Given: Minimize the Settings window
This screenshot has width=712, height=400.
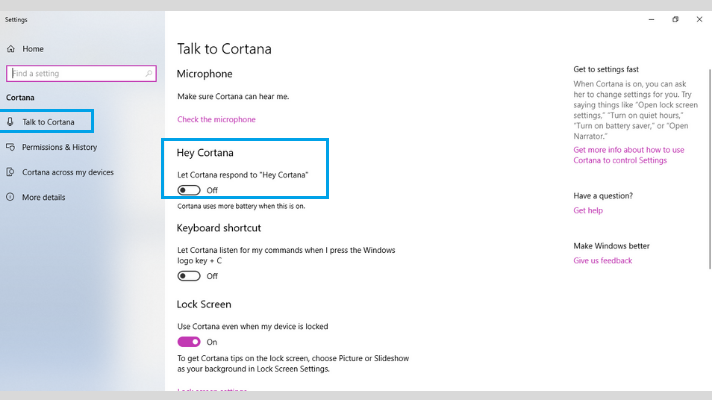Looking at the screenshot, I should (x=652, y=20).
